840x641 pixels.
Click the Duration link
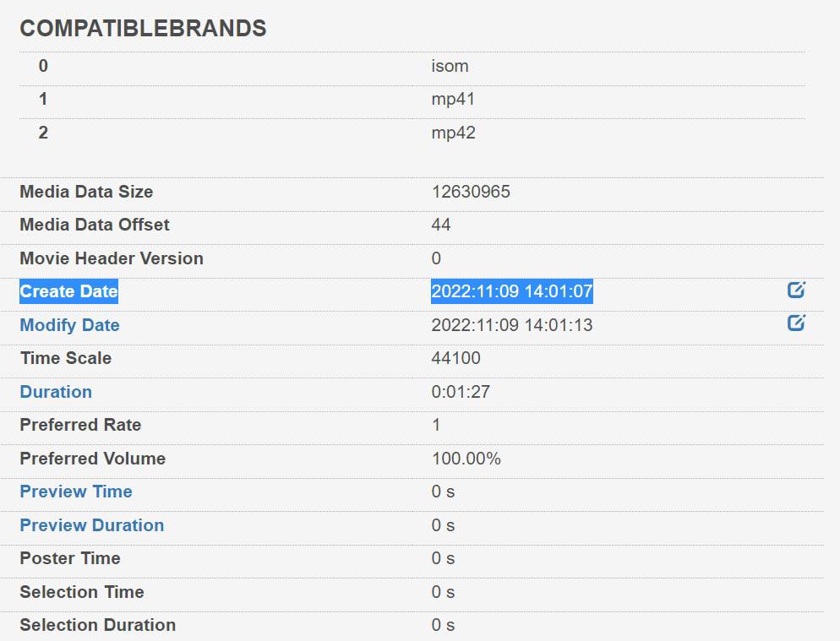click(56, 392)
